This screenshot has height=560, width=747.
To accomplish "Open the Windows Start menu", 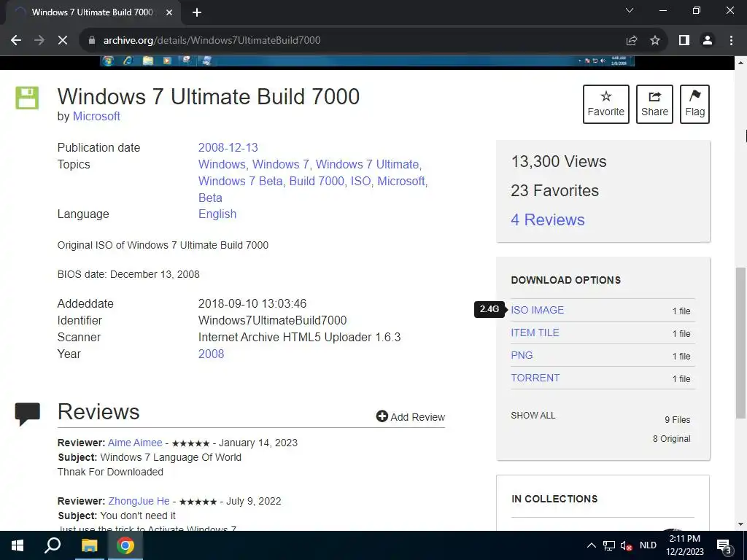I will click(18, 545).
